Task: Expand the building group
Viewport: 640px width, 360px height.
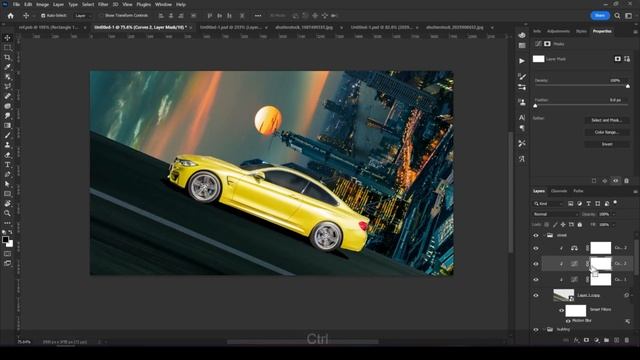Action: (544, 329)
